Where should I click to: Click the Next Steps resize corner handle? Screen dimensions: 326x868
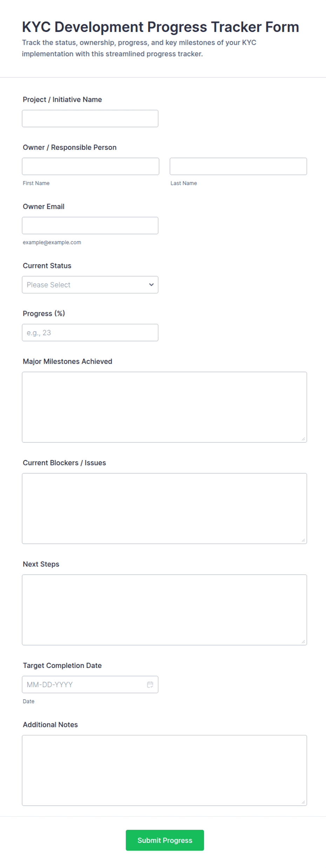(303, 642)
